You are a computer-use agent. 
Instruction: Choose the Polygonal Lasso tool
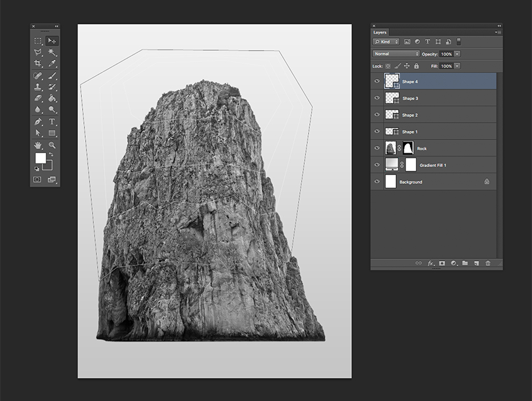tap(38, 53)
